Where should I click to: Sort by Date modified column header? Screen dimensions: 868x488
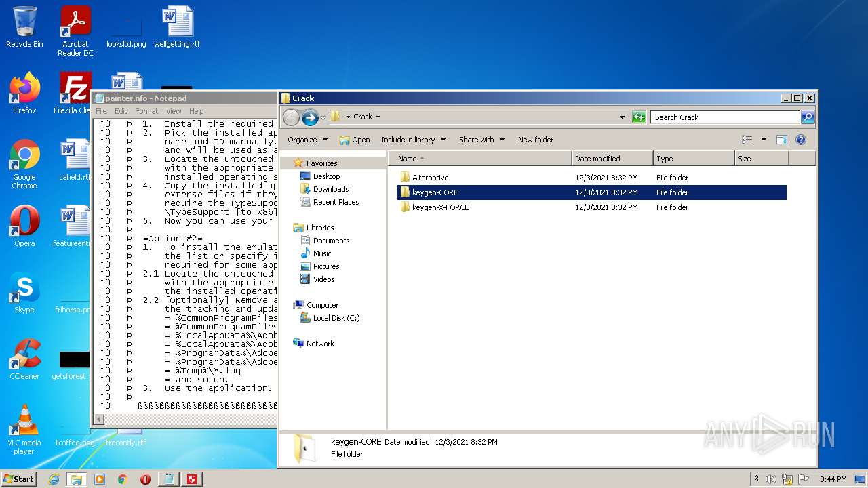click(613, 159)
